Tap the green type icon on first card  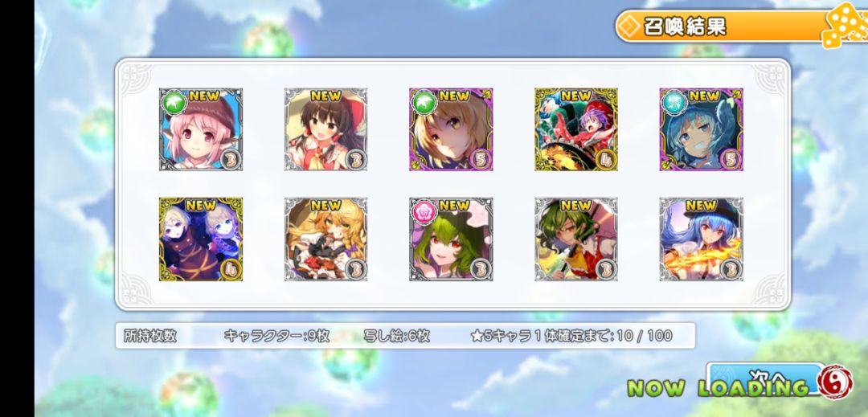point(173,102)
